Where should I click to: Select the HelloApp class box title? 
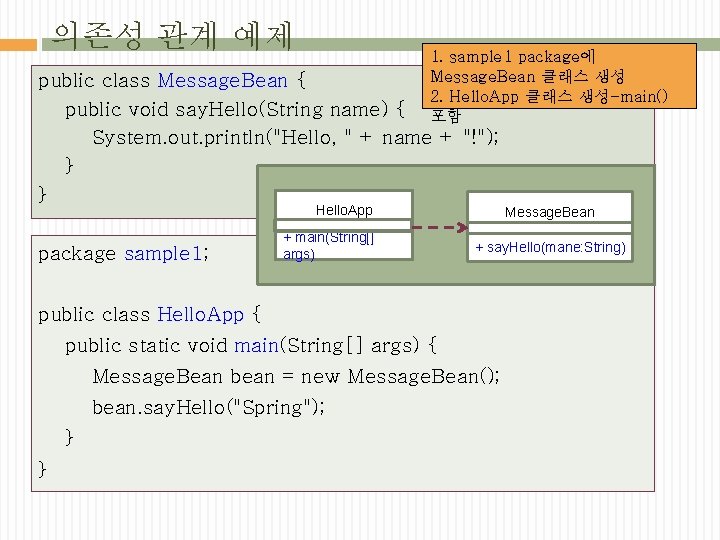click(x=344, y=210)
